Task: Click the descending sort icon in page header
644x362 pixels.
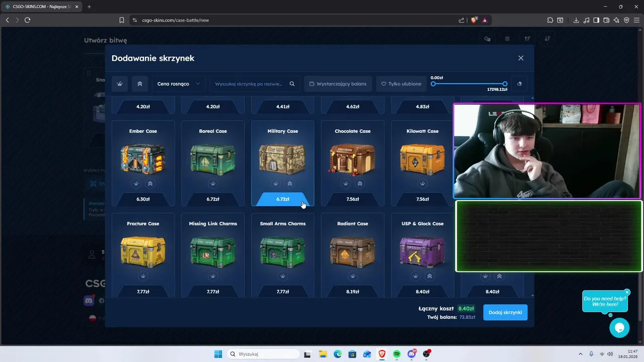Action: (x=547, y=39)
